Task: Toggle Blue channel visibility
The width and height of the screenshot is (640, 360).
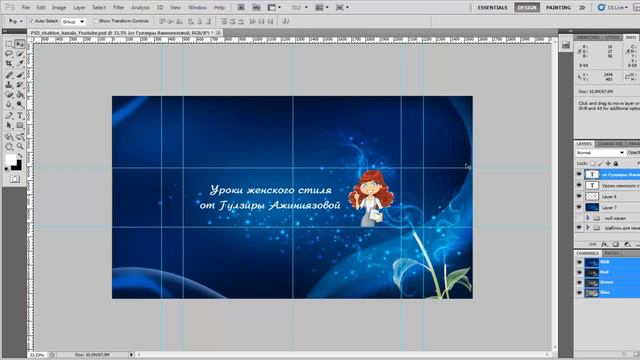Action: 579,293
